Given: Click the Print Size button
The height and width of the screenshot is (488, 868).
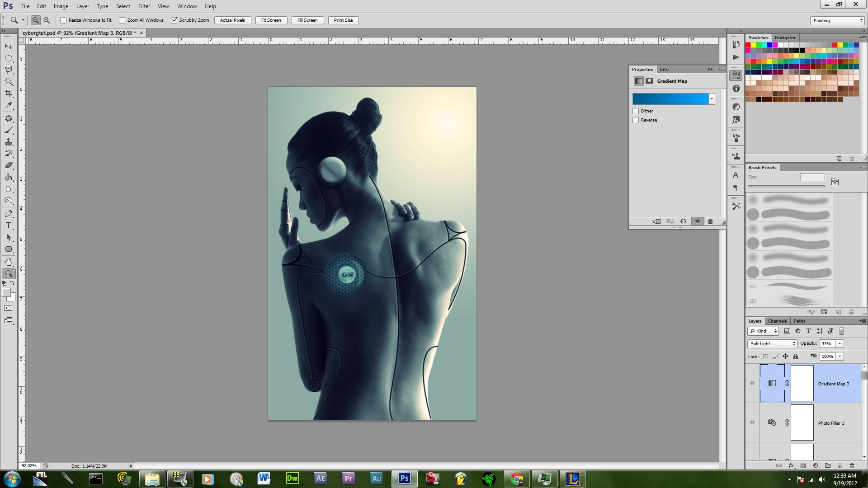Looking at the screenshot, I should click(343, 20).
